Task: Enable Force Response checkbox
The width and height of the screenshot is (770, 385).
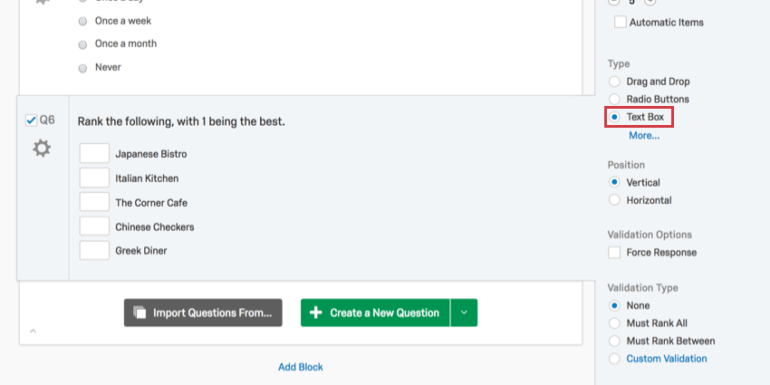Action: [x=614, y=252]
